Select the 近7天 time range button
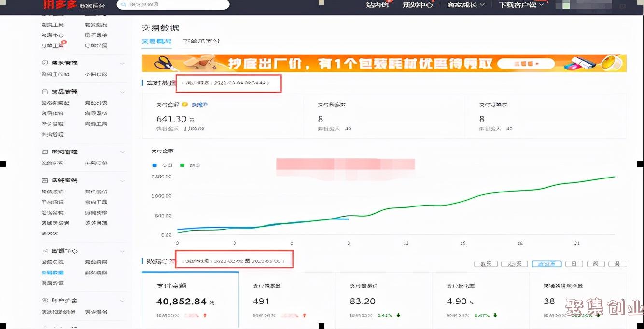The width and height of the screenshot is (644, 329). click(514, 264)
